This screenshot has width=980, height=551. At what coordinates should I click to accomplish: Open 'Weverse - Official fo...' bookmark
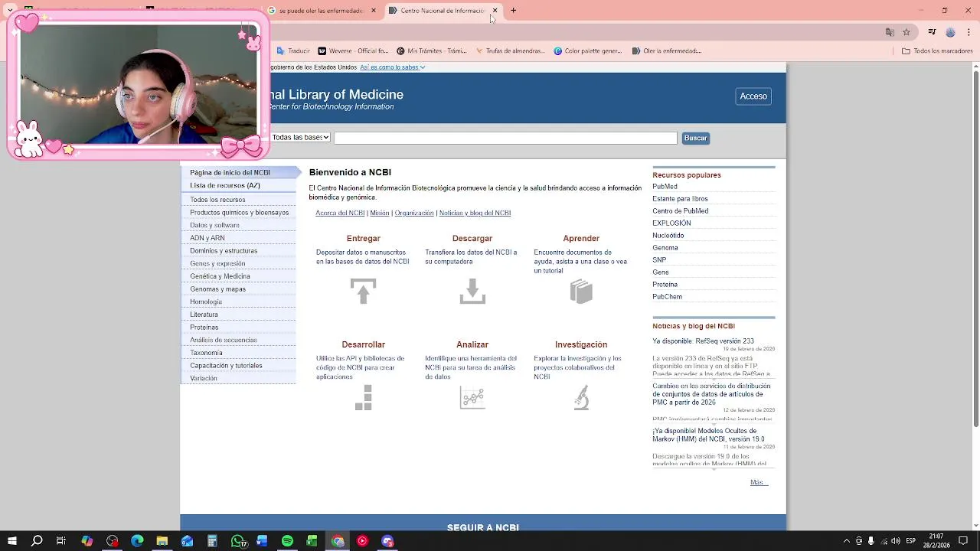pos(353,51)
